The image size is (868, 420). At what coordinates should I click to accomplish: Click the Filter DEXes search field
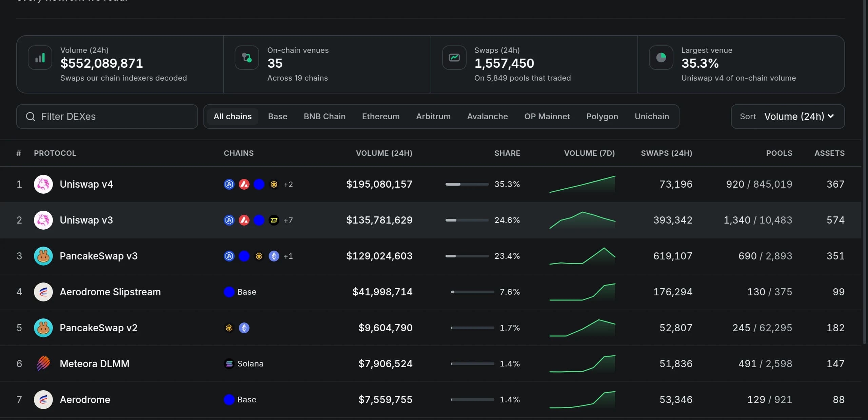click(107, 117)
